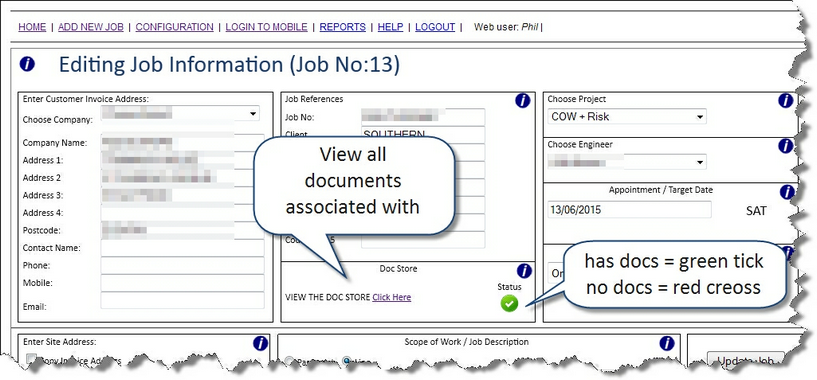817x380 pixels.
Task: Focus the Address 1 field
Action: (182, 160)
